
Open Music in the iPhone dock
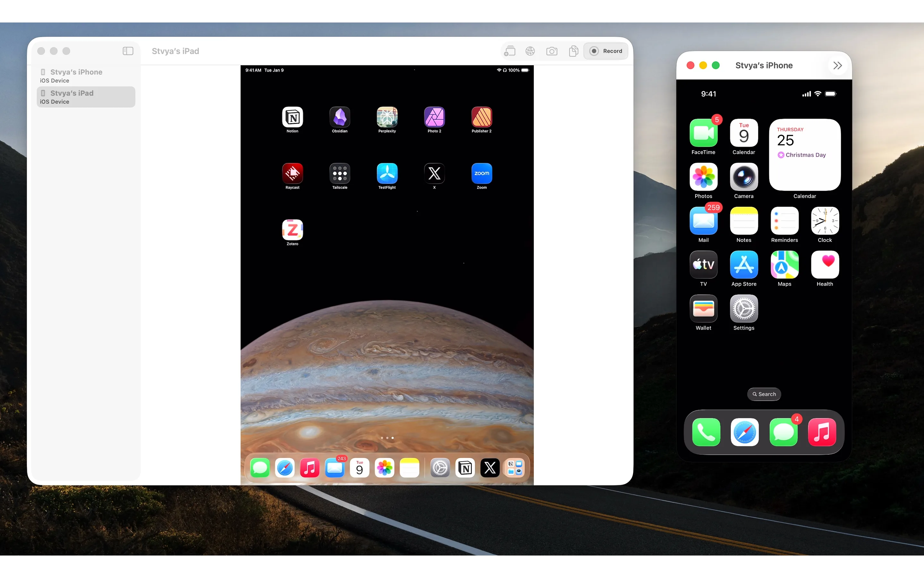coord(822,432)
